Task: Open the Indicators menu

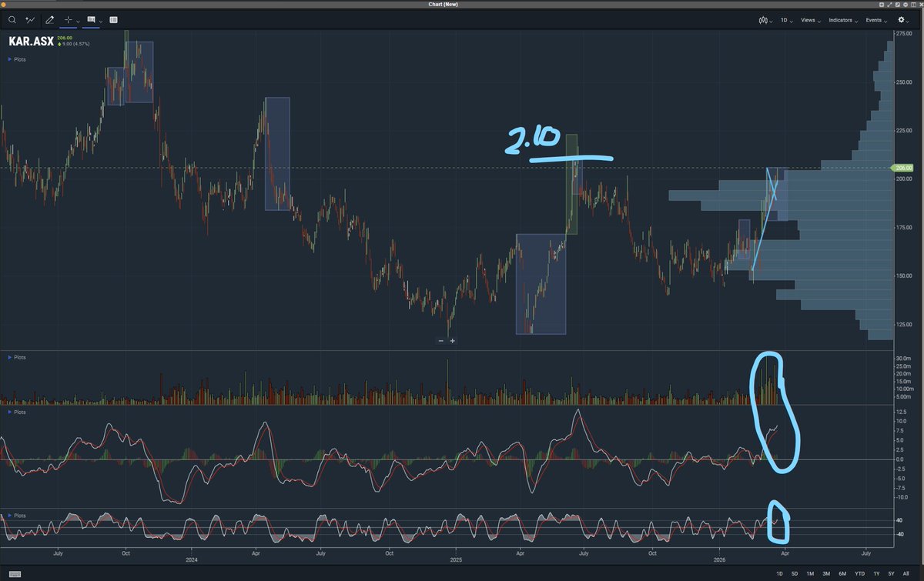Action: pyautogui.click(x=842, y=20)
